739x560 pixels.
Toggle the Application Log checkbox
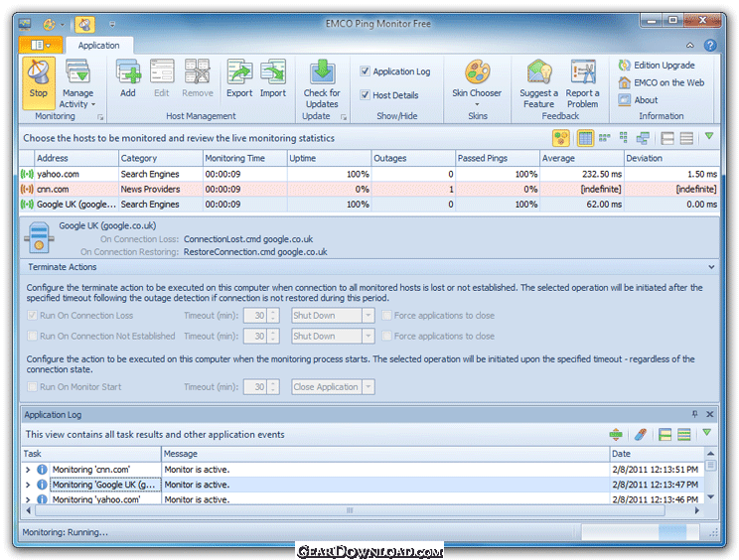pos(365,71)
